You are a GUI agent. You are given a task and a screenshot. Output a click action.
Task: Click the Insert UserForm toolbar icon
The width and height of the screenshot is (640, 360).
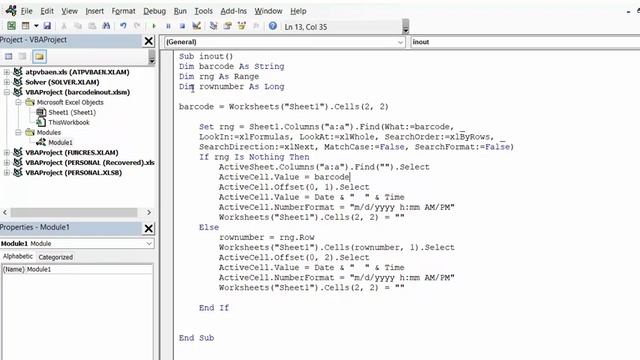[x=25, y=26]
